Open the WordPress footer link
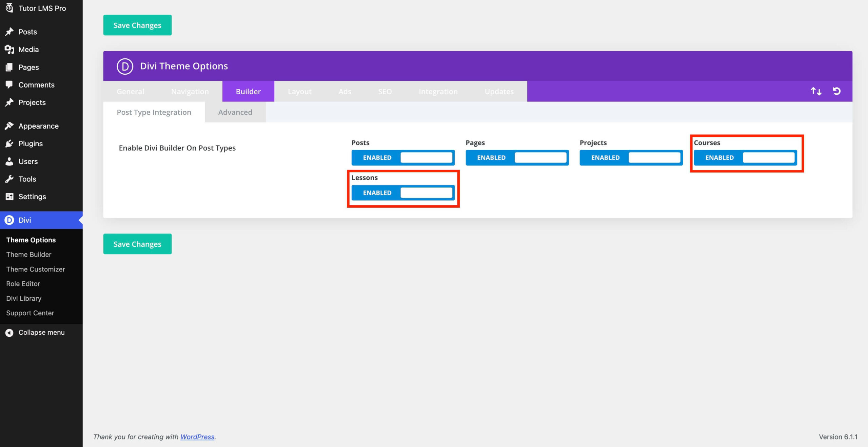868x447 pixels. point(197,437)
